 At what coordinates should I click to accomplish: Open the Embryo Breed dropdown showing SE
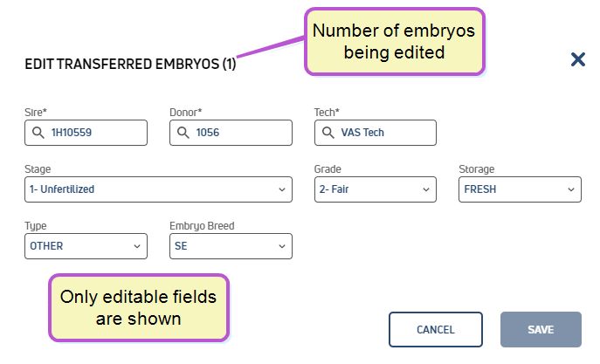click(231, 246)
